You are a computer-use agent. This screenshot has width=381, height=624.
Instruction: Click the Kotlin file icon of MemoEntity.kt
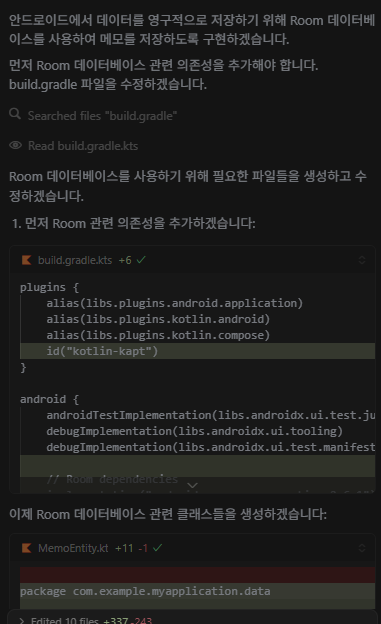[x=27, y=548]
